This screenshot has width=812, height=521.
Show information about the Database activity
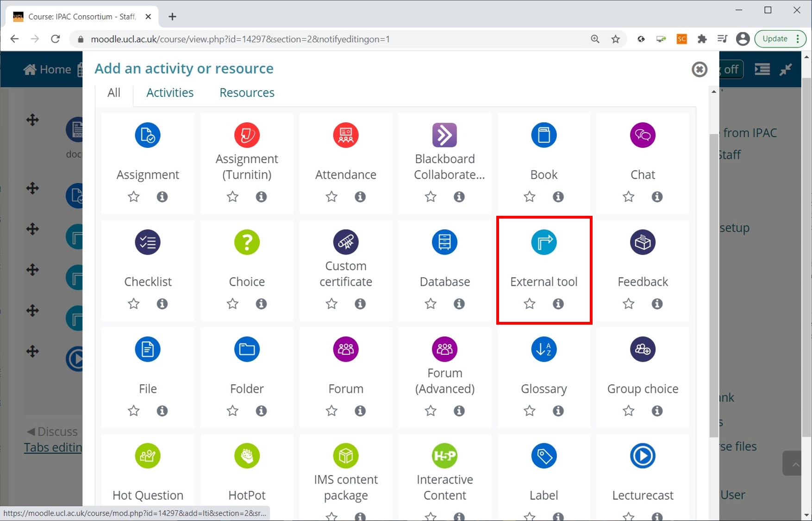click(459, 304)
